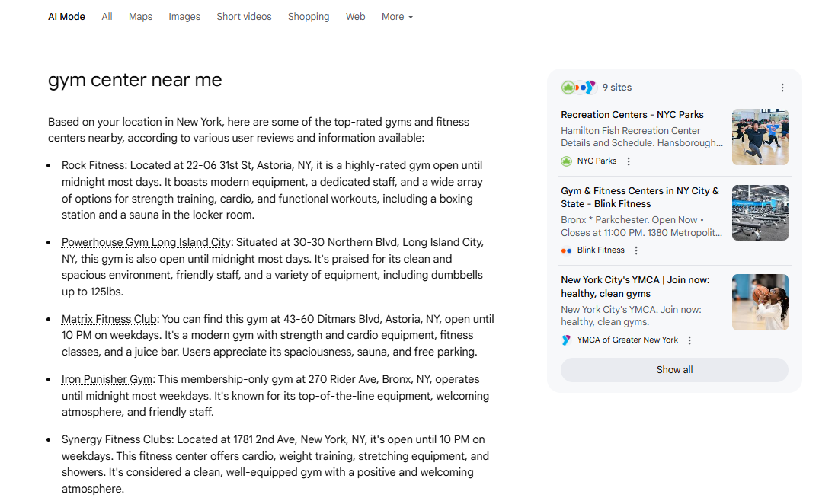Click the NYC Parks leaf favicon
This screenshot has width=819, height=504.
point(566,161)
